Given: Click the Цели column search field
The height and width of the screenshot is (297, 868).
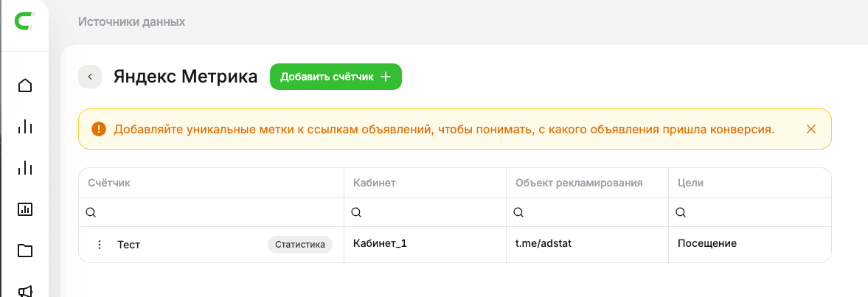Looking at the screenshot, I should coord(749,212).
